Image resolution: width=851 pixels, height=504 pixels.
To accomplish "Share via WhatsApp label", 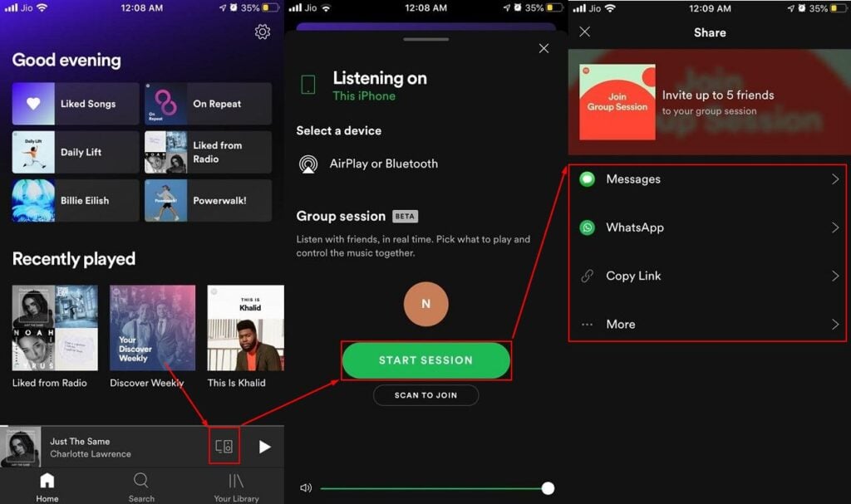I will pos(635,228).
